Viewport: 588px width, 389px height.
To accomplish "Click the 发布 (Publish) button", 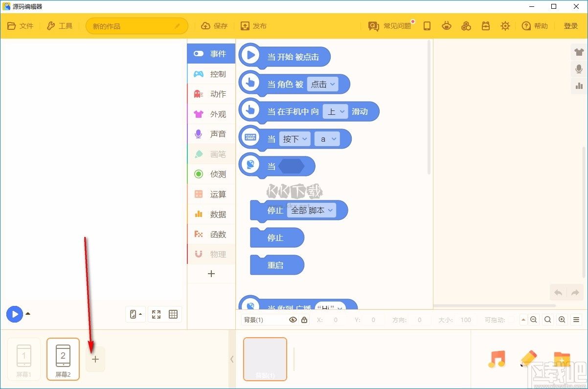I will pos(254,26).
